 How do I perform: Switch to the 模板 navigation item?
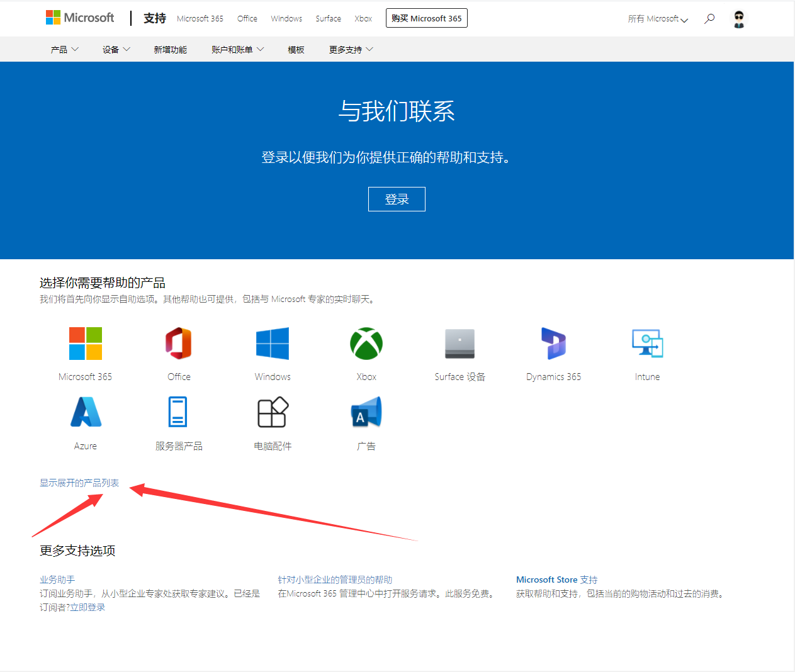coord(296,49)
